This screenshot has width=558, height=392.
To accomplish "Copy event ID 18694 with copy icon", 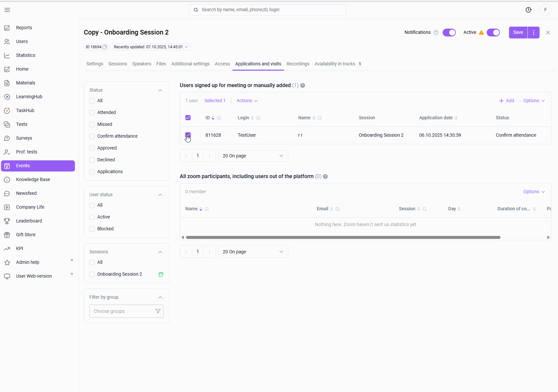I will [x=105, y=47].
